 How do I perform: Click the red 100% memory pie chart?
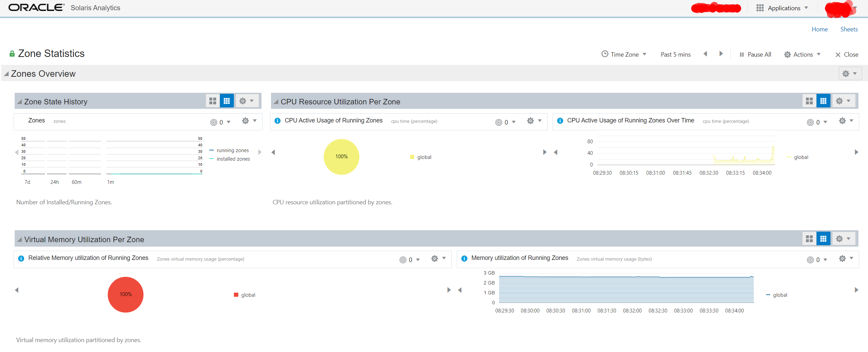point(125,295)
